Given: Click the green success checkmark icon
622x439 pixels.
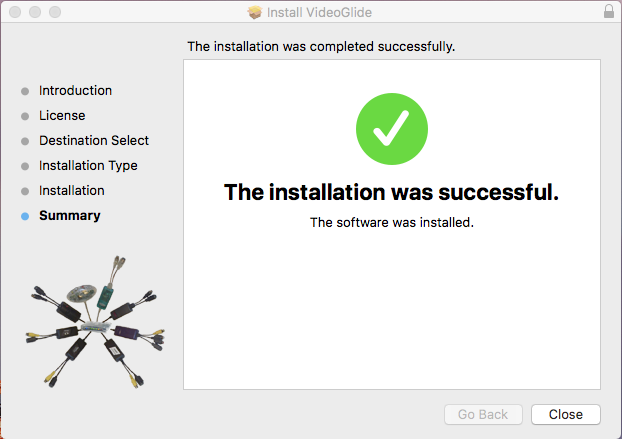Looking at the screenshot, I should (391, 130).
